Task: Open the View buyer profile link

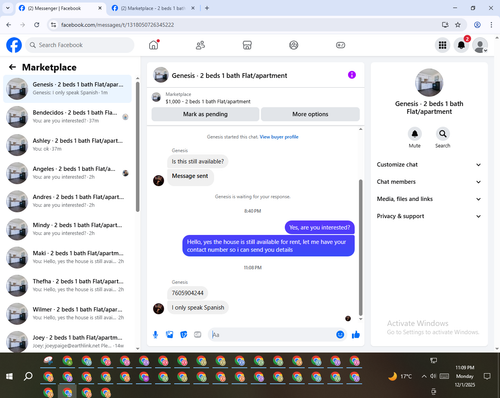Action: pos(279,137)
